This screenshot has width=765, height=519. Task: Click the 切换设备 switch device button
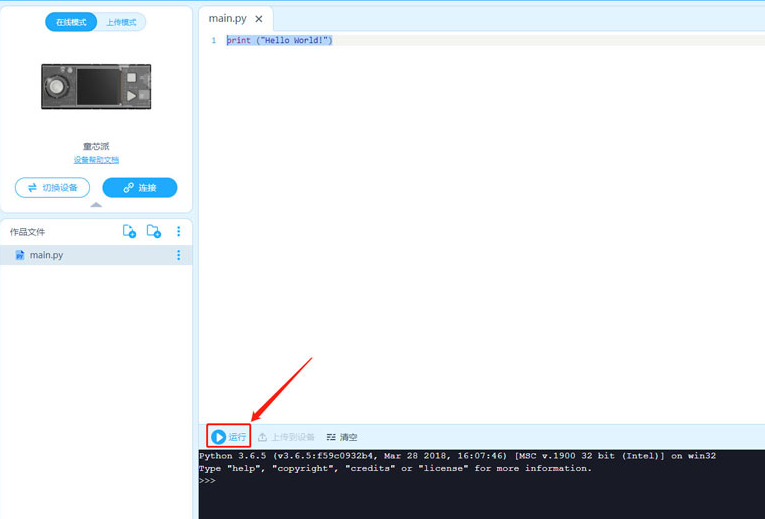pos(52,188)
